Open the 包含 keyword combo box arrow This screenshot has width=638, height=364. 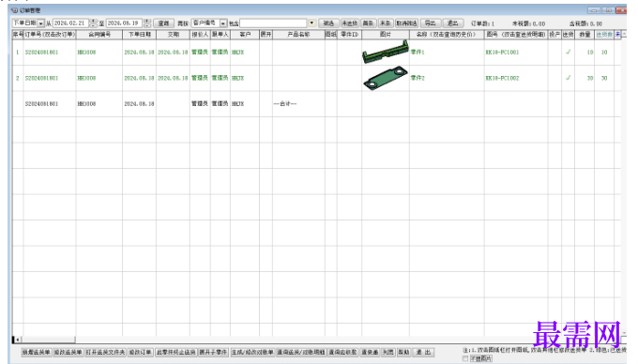311,23
